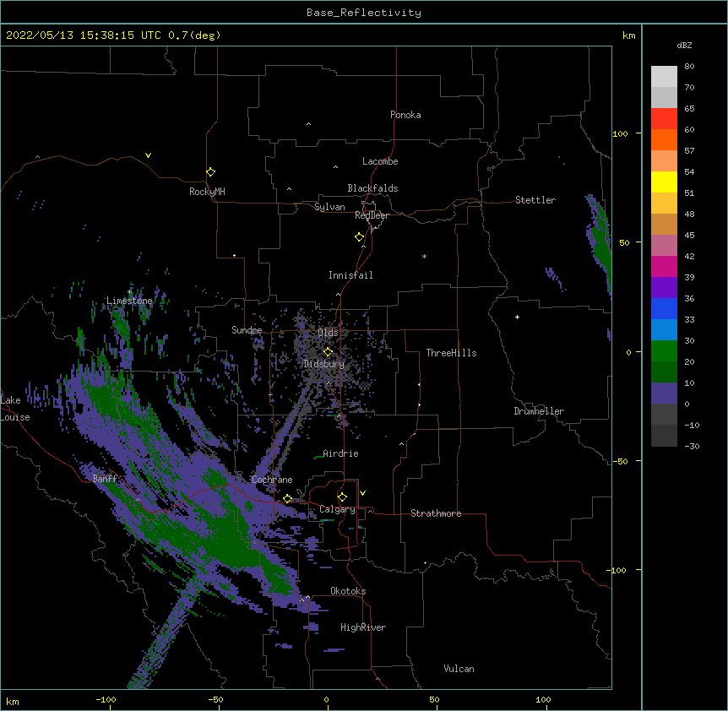Pick the red 60-65 dBZ legend swatch
This screenshot has width=728, height=711.
pyautogui.click(x=664, y=119)
